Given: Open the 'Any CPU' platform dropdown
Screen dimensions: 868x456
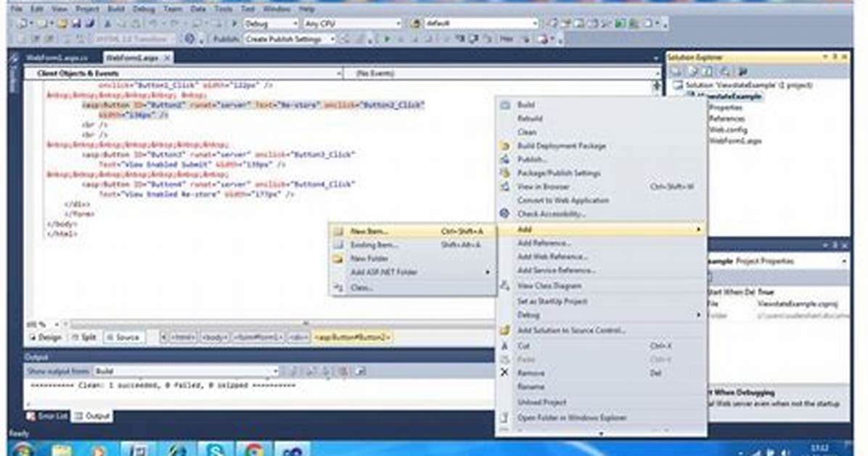Looking at the screenshot, I should pyautogui.click(x=352, y=24).
